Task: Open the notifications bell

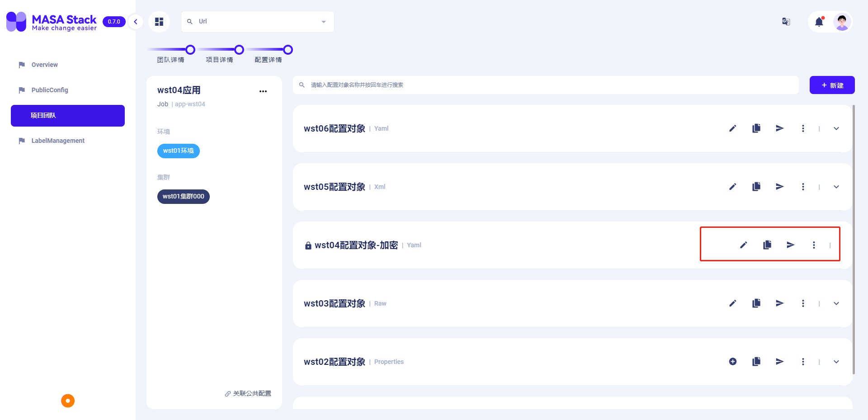Action: [819, 21]
